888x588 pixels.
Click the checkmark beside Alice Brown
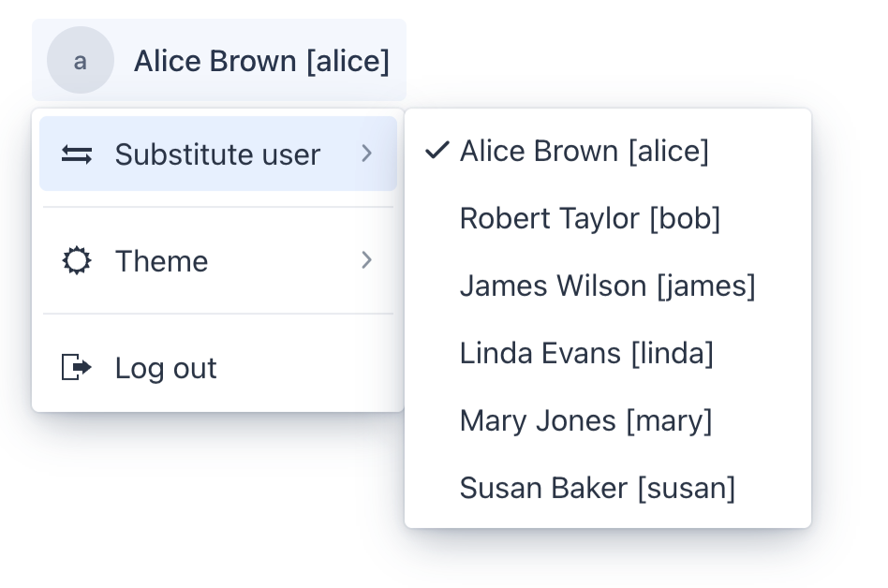pyautogui.click(x=437, y=150)
